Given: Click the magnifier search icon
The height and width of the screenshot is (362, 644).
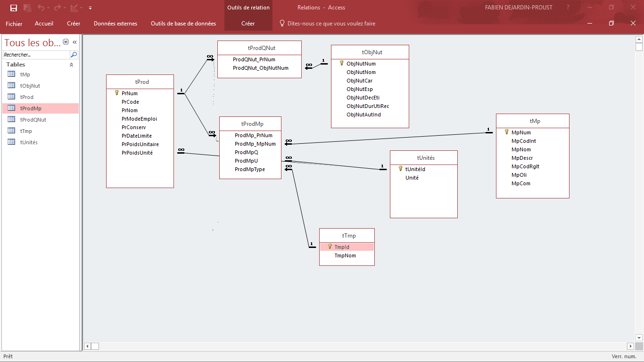Looking at the screenshot, I should pos(74,55).
